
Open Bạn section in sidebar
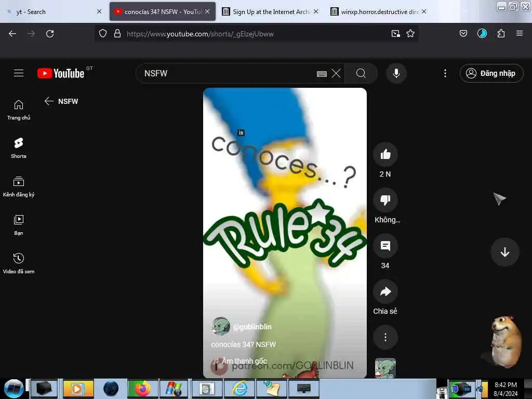19,225
